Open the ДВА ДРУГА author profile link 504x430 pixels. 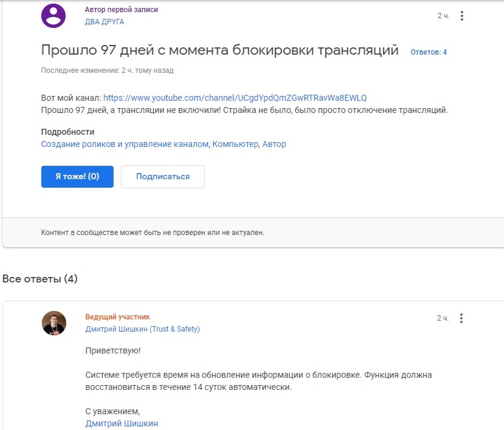point(105,22)
